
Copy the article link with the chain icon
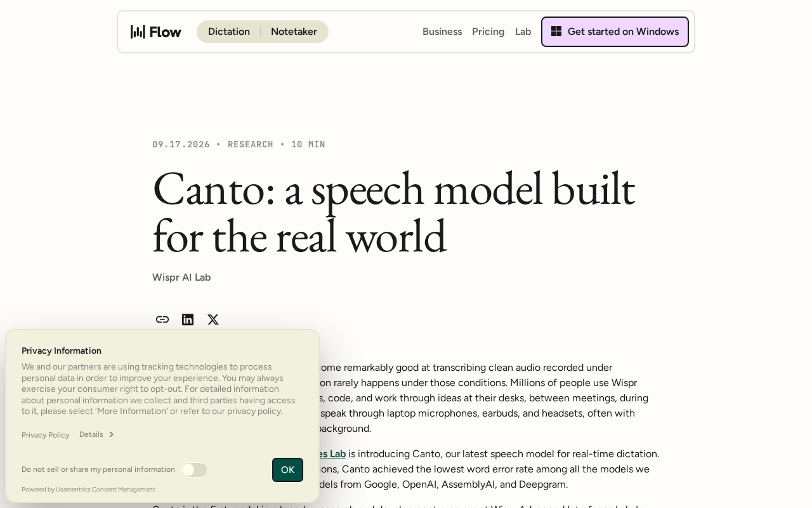(x=162, y=319)
